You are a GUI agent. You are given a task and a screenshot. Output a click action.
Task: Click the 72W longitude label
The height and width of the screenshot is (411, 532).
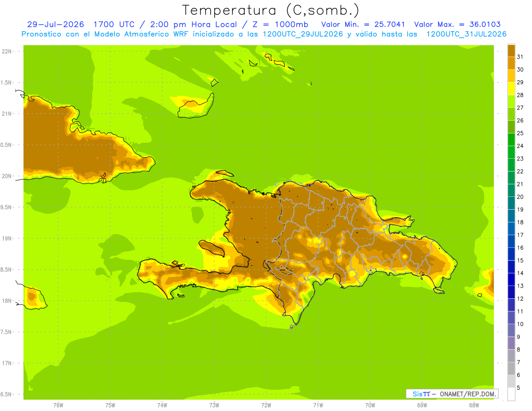coord(266,405)
